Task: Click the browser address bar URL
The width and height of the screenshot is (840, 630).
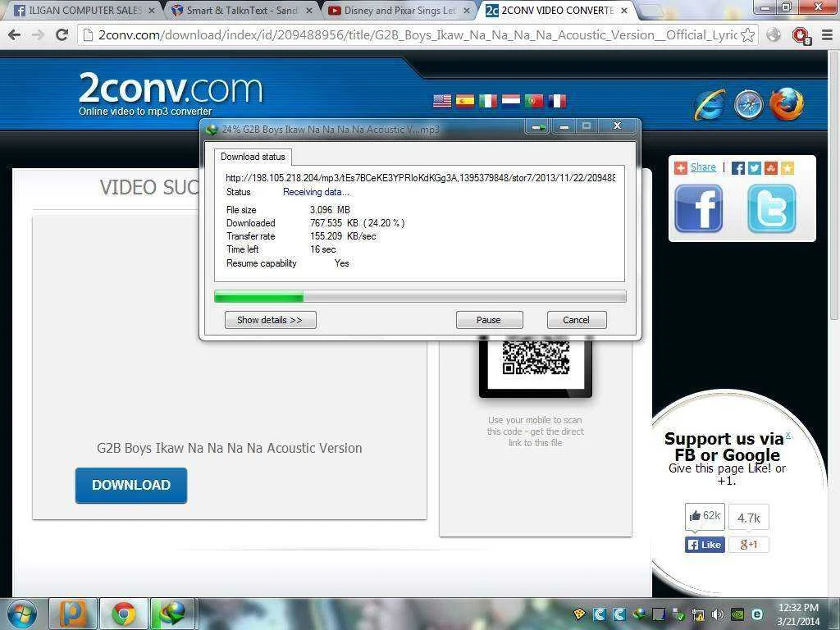Action: tap(418, 35)
